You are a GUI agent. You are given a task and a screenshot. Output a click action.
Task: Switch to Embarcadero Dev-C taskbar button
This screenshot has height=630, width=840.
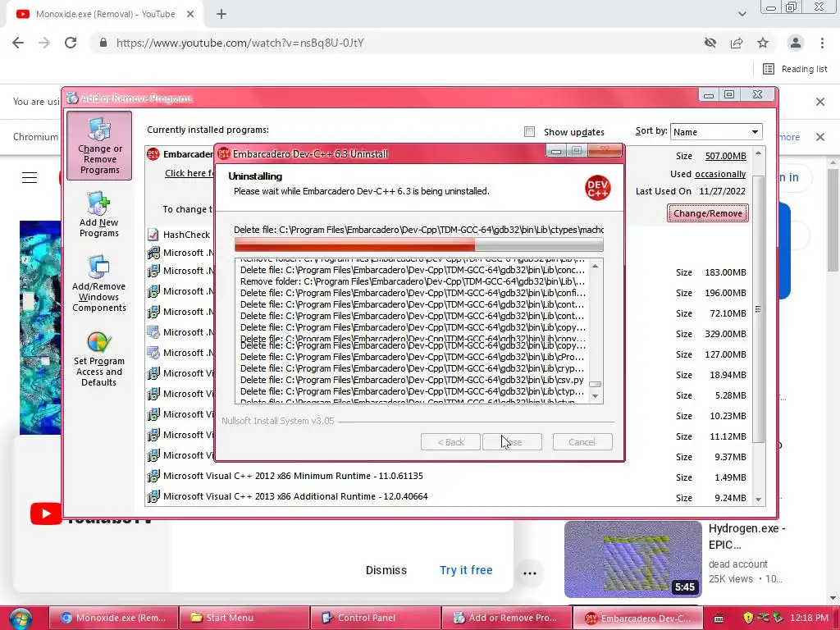(x=637, y=618)
